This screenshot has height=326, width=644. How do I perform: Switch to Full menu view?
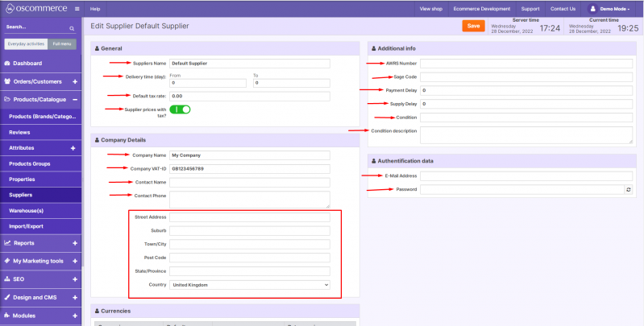pyautogui.click(x=62, y=44)
